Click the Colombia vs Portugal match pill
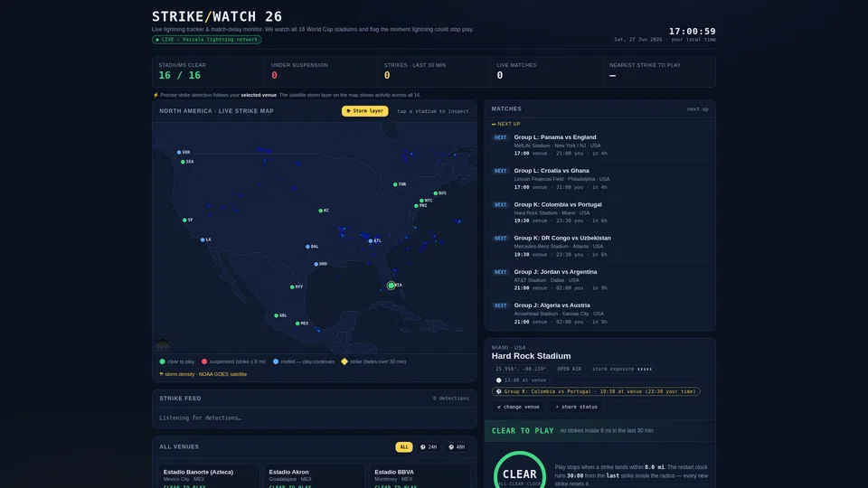Screen dimensions: 868x488 pyautogui.click(x=596, y=391)
